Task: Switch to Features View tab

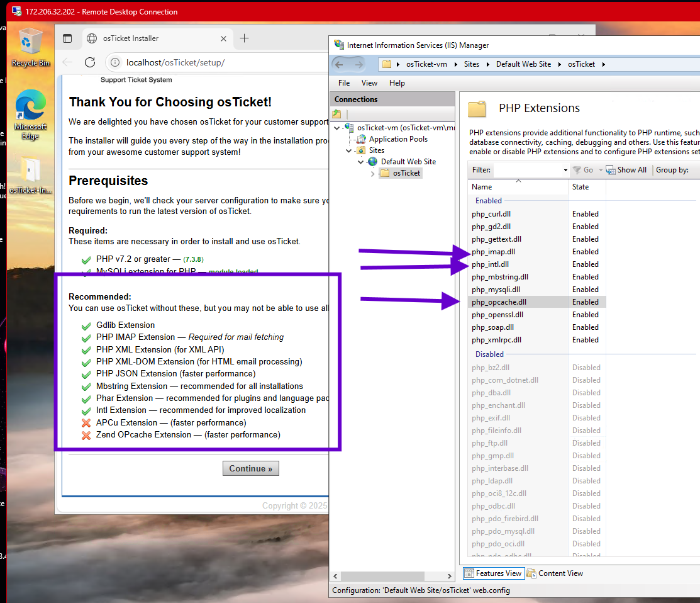Action: coord(492,573)
